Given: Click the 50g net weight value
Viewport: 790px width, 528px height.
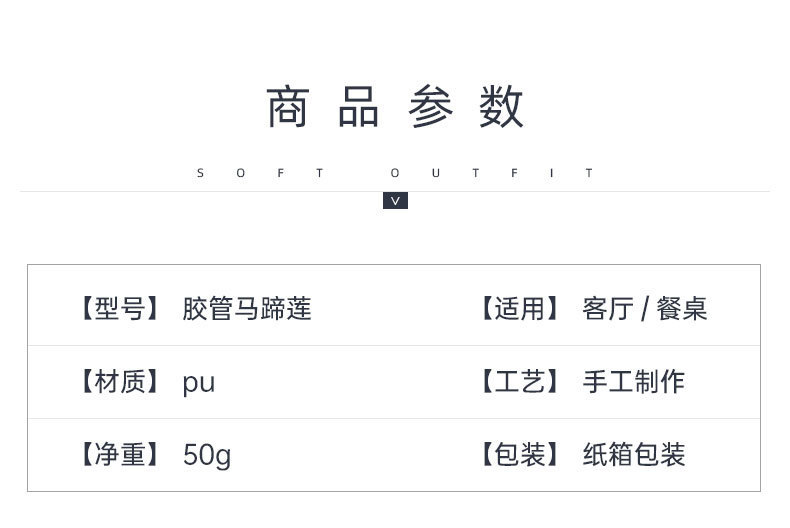Looking at the screenshot, I should click(x=207, y=456).
